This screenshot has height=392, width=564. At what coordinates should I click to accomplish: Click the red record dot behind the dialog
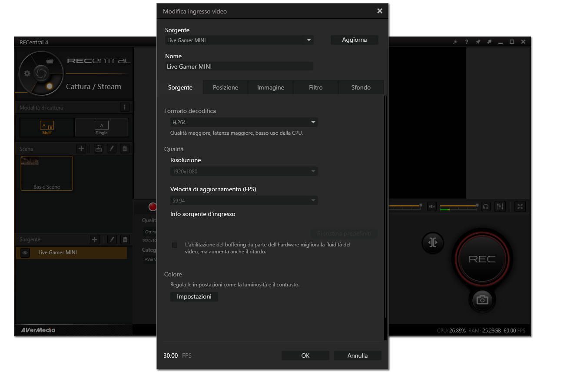click(153, 207)
